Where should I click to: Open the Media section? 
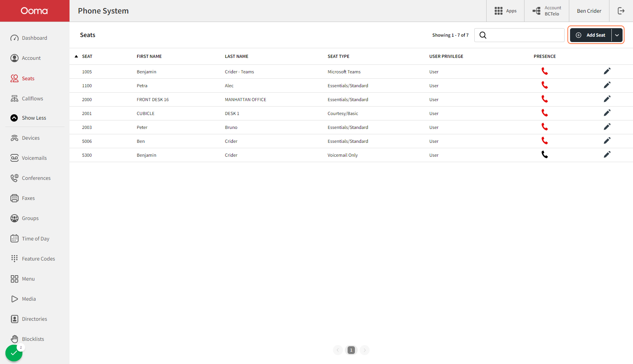click(23, 299)
